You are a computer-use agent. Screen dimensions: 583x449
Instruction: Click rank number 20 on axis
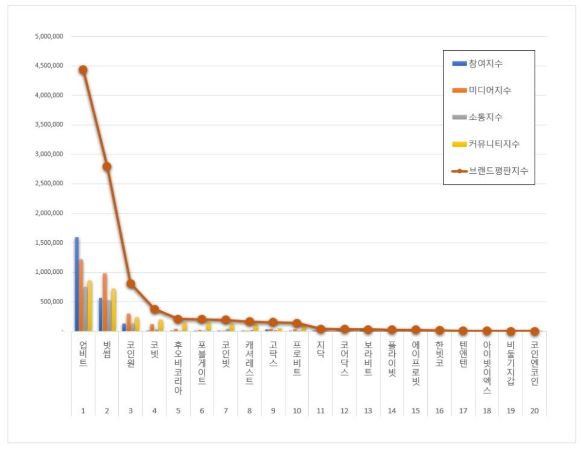tap(534, 411)
